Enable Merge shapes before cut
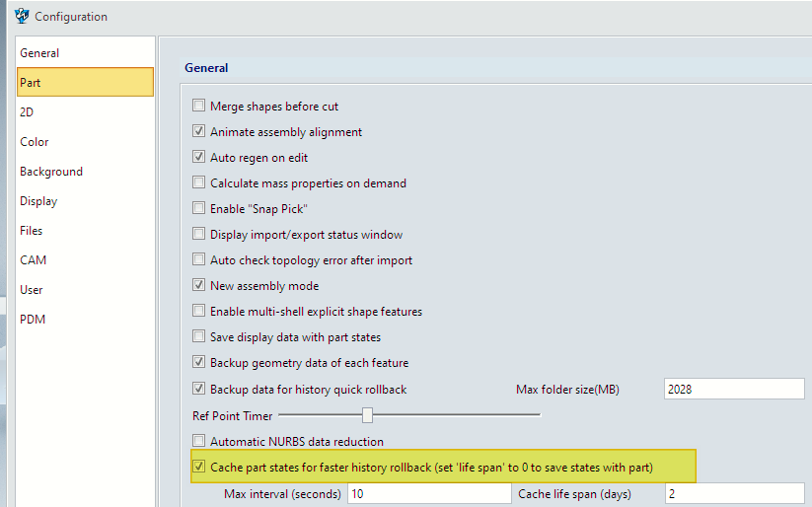Screen dimensions: 812x507 [x=198, y=106]
